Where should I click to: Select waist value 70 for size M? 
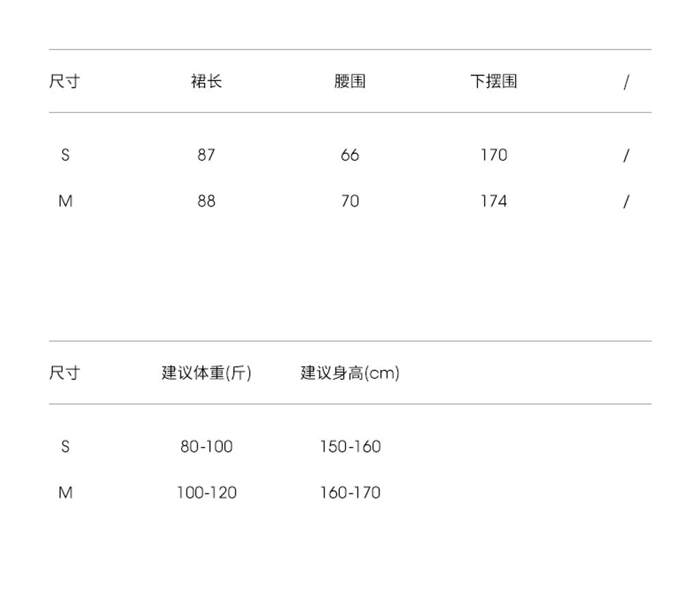[350, 201]
